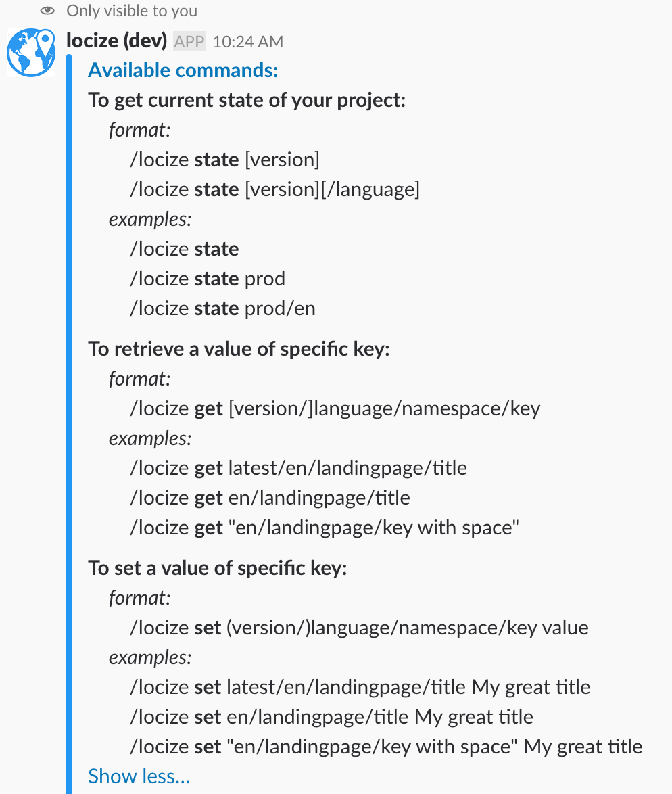Click the "/locize get en/landingpage/title" example

(270, 498)
